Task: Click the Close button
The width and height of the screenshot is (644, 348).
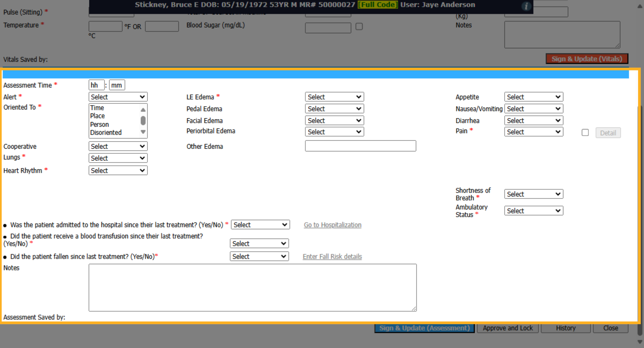Action: [610, 328]
